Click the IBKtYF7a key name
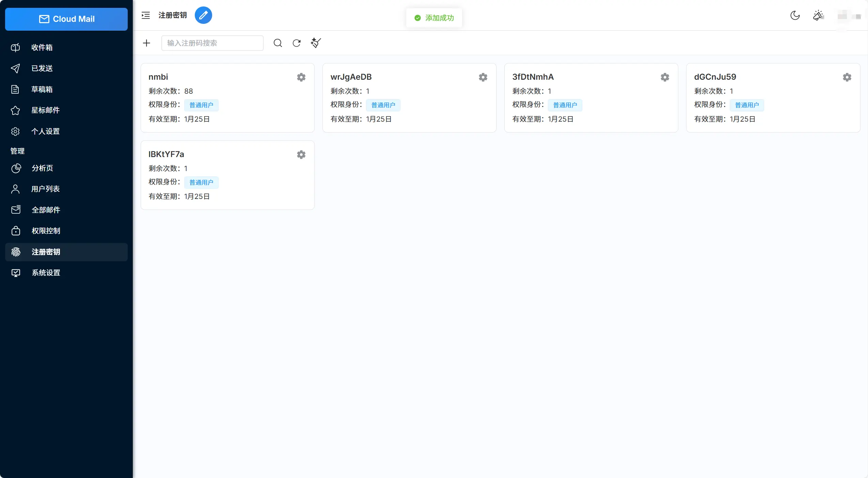 click(x=166, y=154)
